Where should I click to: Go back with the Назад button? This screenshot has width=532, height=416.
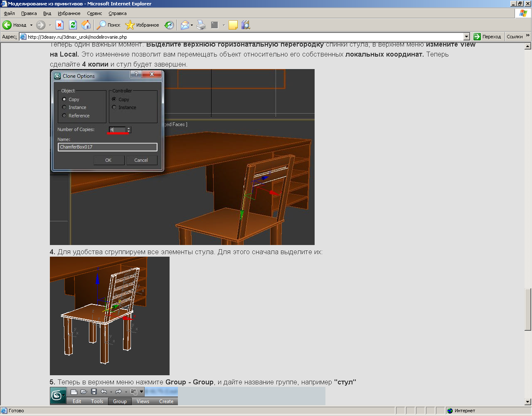tap(15, 25)
